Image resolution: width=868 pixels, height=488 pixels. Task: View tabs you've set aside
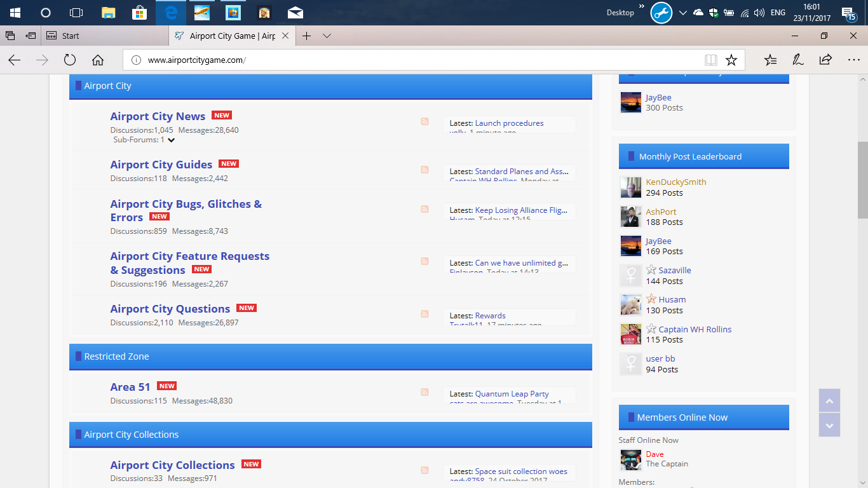(10, 36)
